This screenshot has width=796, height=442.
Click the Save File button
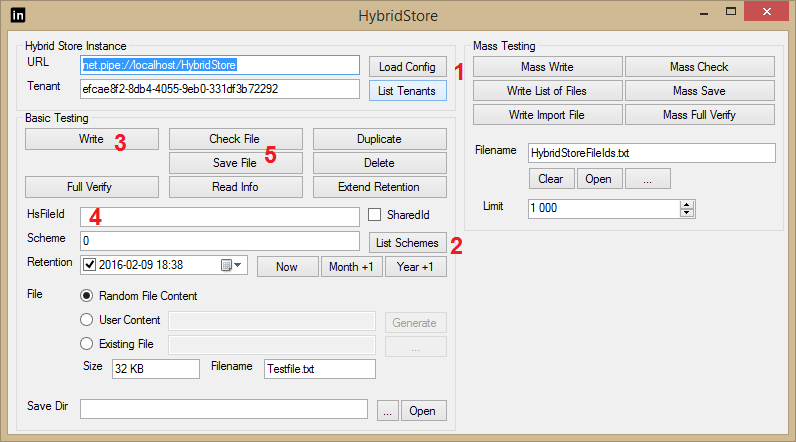tap(236, 163)
